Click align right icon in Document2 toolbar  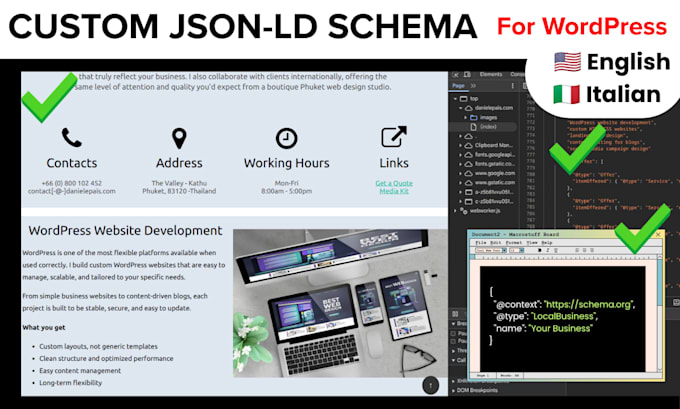click(x=592, y=250)
